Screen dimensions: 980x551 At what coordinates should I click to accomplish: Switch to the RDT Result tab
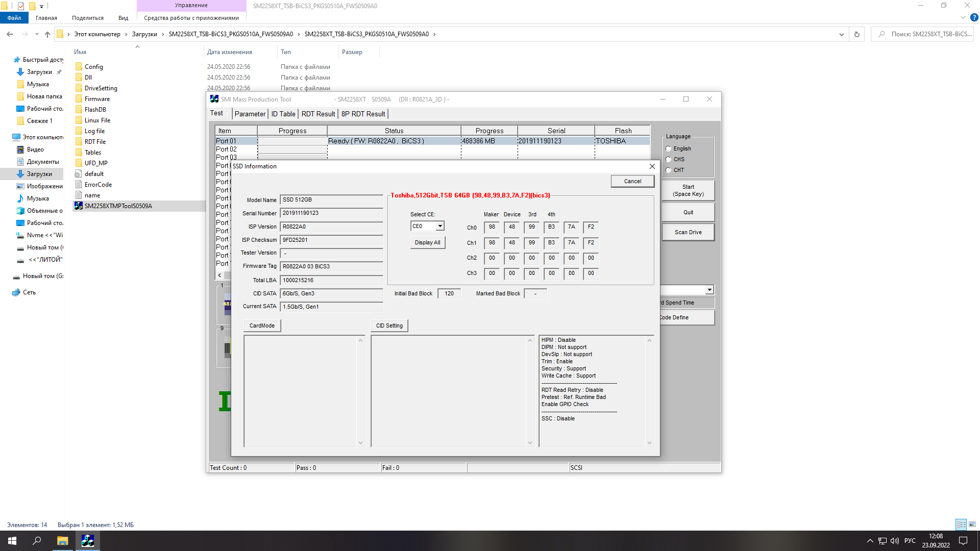318,114
